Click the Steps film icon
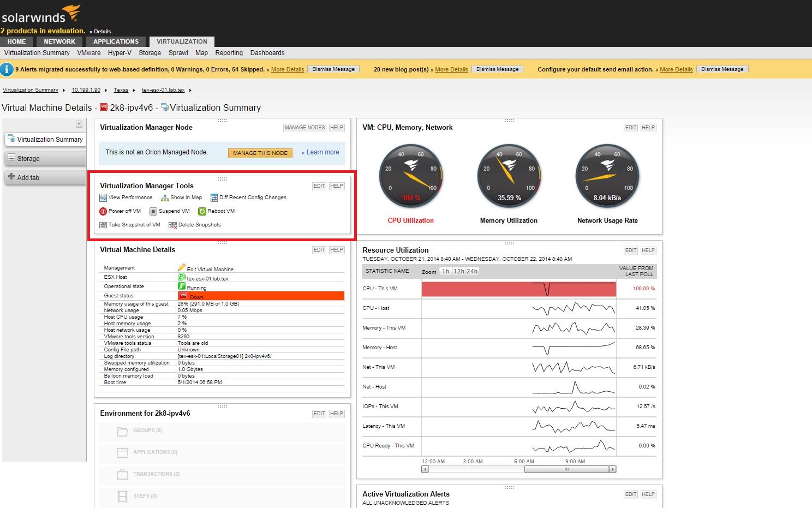Screen dimensions: 812x508 click(x=123, y=496)
